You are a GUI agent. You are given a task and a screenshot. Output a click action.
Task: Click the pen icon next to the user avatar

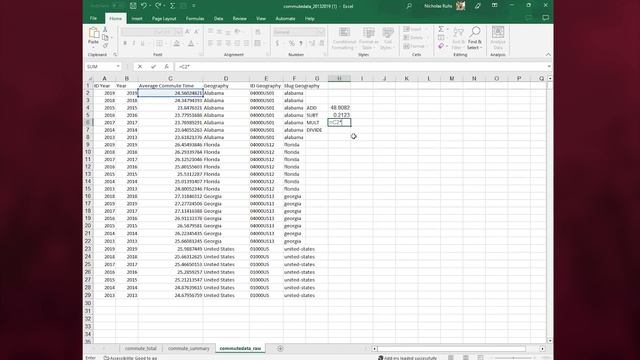478,6
